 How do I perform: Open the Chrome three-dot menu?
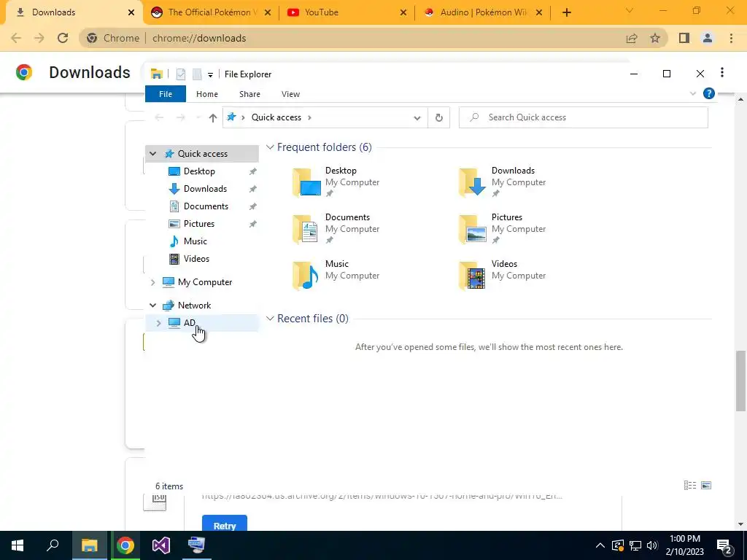click(x=731, y=38)
